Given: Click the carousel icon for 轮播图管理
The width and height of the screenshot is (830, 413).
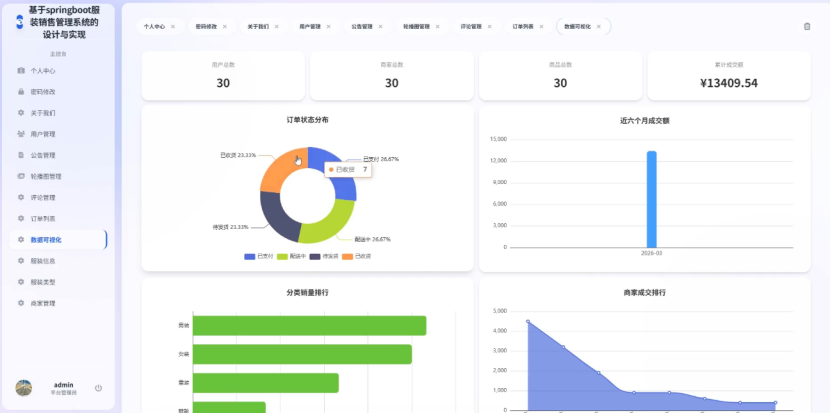Looking at the screenshot, I should (21, 176).
